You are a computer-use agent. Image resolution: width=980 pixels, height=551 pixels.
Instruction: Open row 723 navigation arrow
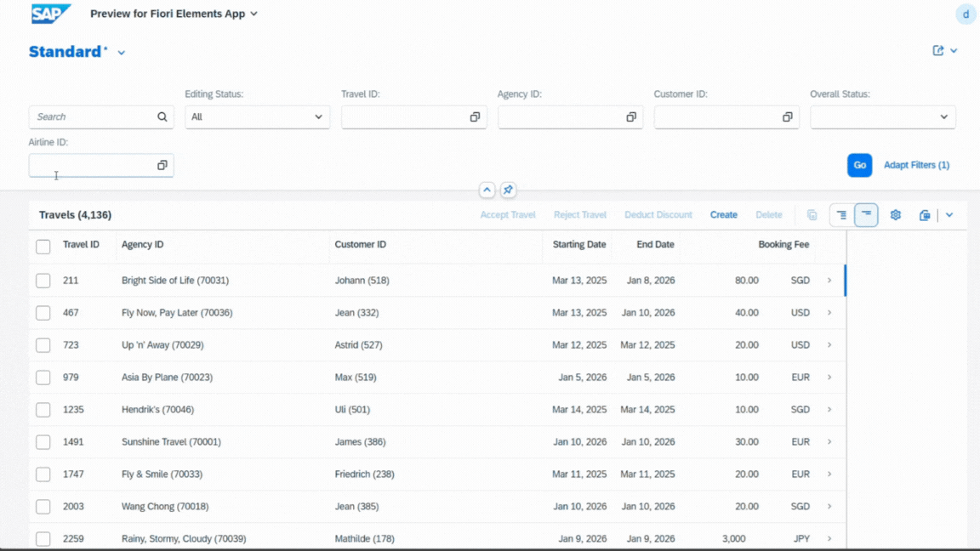coord(829,345)
